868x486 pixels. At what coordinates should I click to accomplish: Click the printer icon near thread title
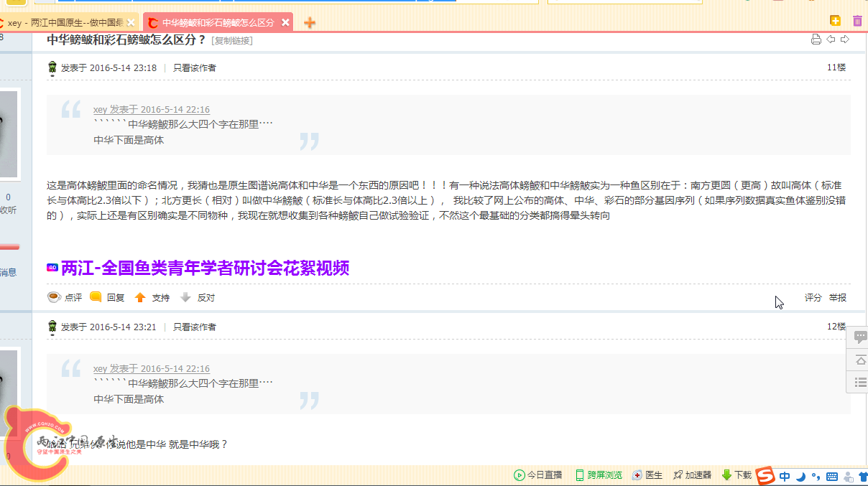[x=816, y=39]
